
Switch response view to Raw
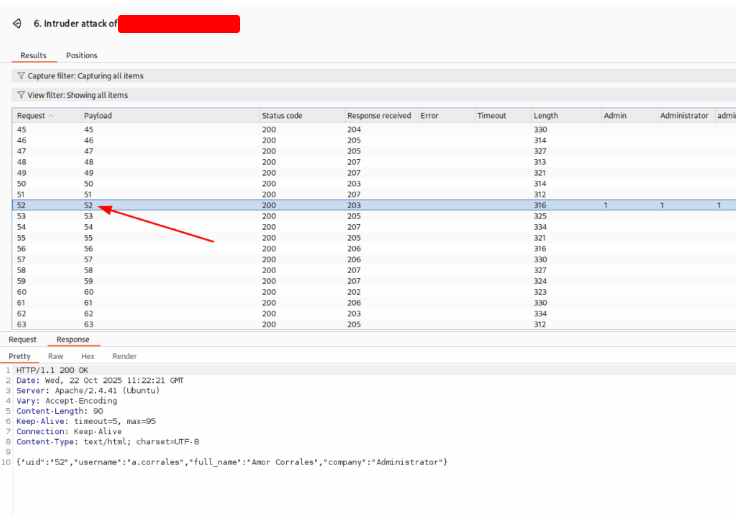click(56, 356)
